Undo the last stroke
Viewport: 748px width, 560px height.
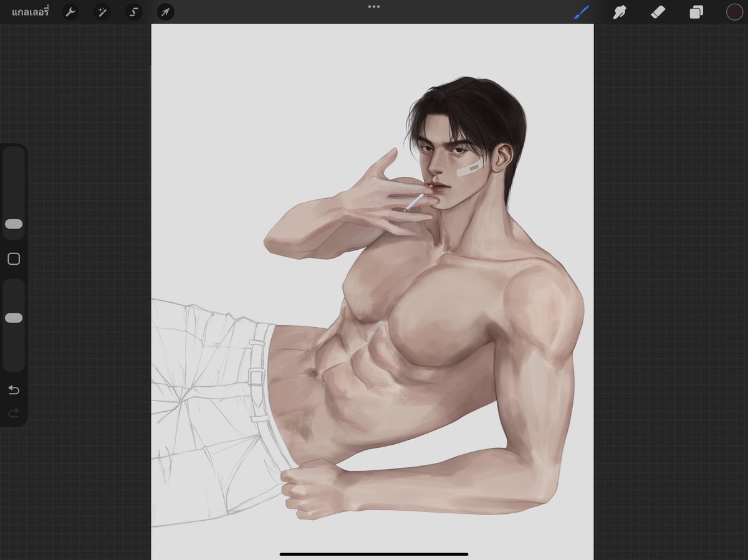[x=14, y=389]
